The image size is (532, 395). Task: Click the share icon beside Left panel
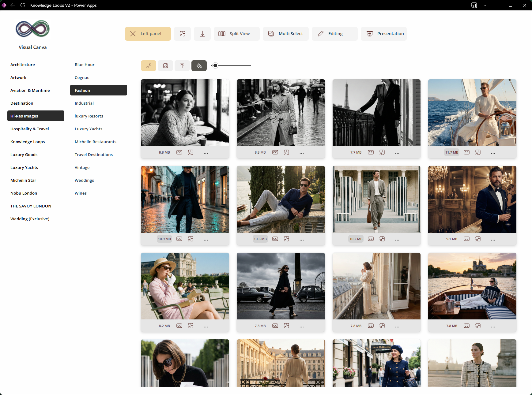click(x=182, y=34)
